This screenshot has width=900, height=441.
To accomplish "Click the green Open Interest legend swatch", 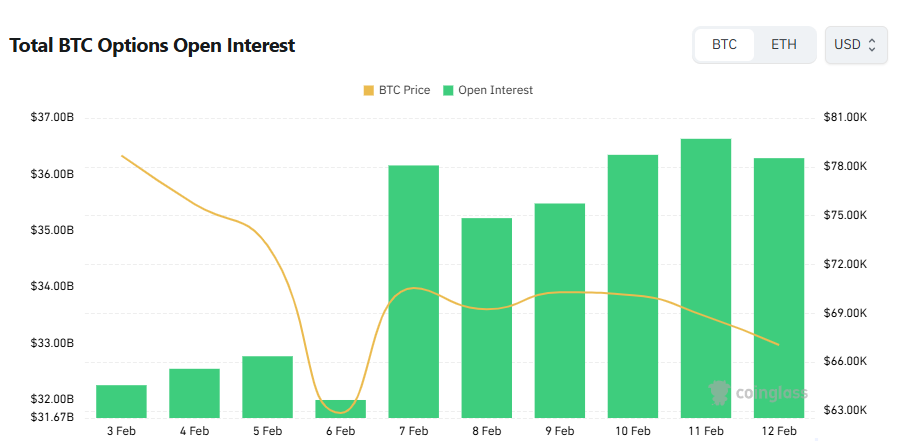I will pyautogui.click(x=449, y=90).
